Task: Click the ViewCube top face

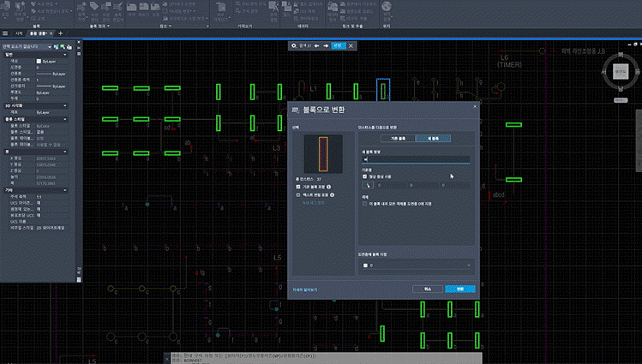Action: pyautogui.click(x=621, y=71)
